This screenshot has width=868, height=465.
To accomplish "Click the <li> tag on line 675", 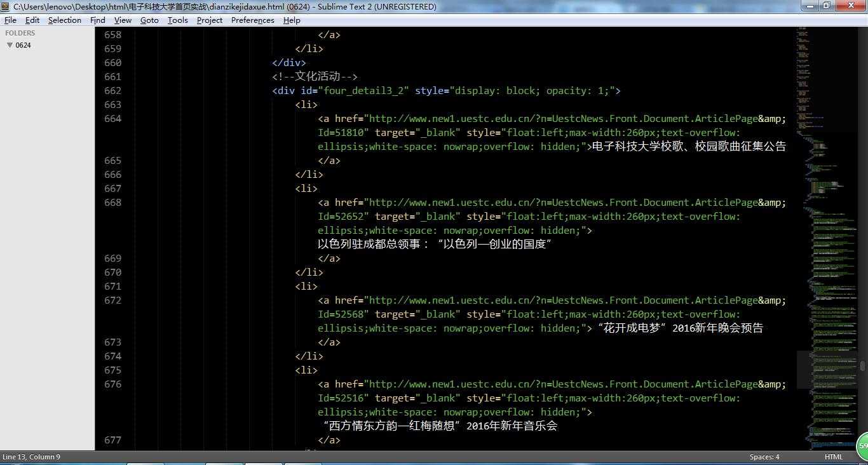I will pos(306,370).
